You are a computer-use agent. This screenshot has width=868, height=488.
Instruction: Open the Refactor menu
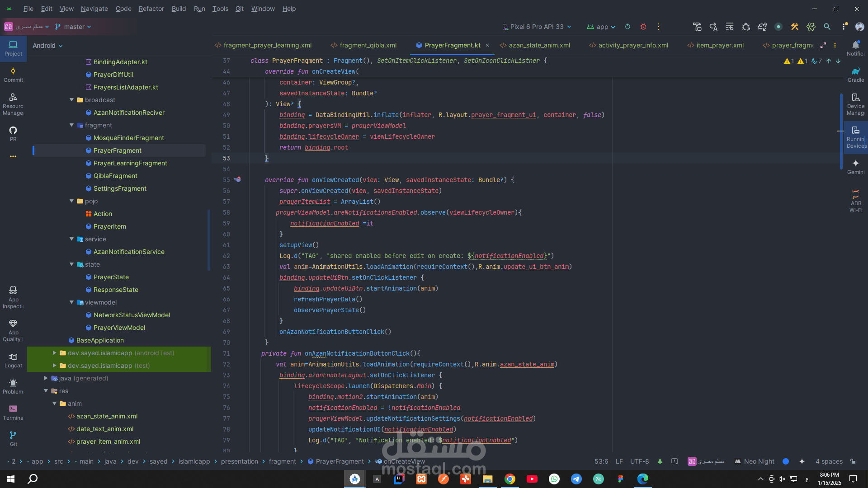coord(151,9)
